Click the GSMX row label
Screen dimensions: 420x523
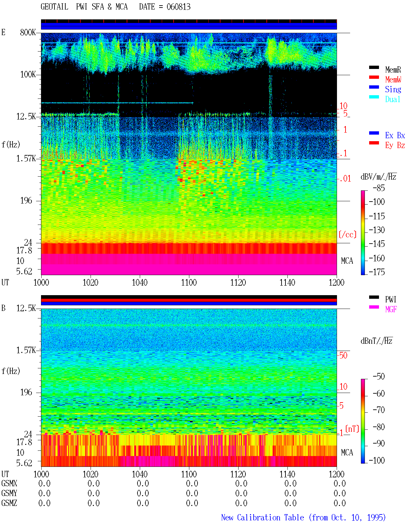[x=9, y=483]
